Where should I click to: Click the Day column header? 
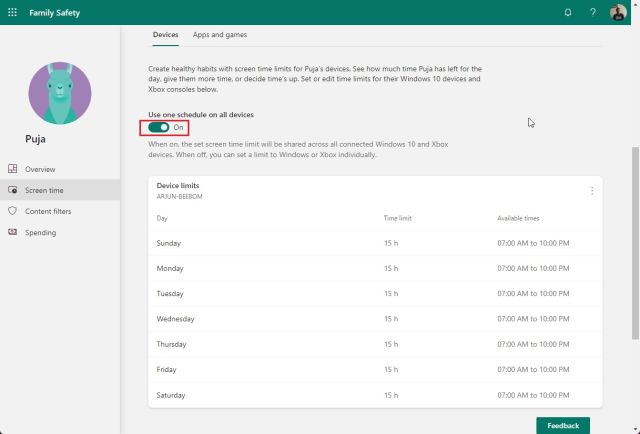pos(162,218)
